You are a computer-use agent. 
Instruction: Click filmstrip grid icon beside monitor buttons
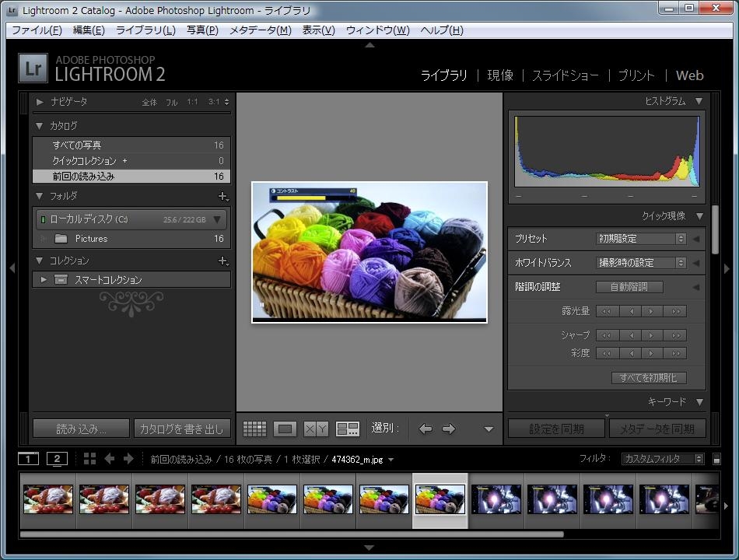pyautogui.click(x=89, y=459)
